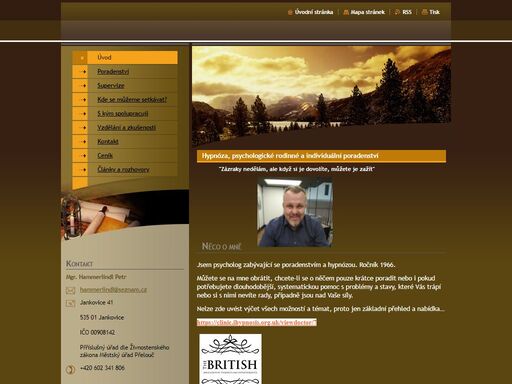Viewport: 512px width, 384px height.
Task: Click the Tisk print link
Action: coord(434,12)
